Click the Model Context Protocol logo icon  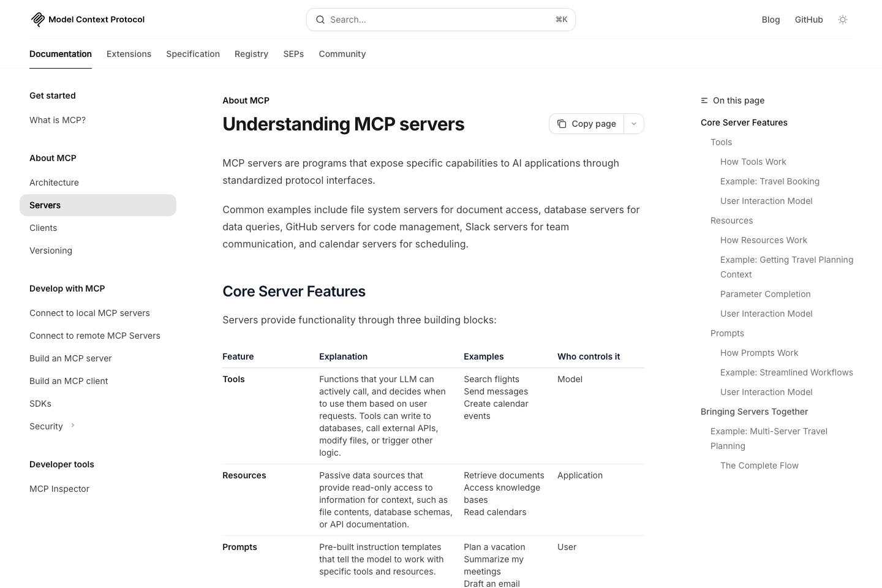point(37,19)
